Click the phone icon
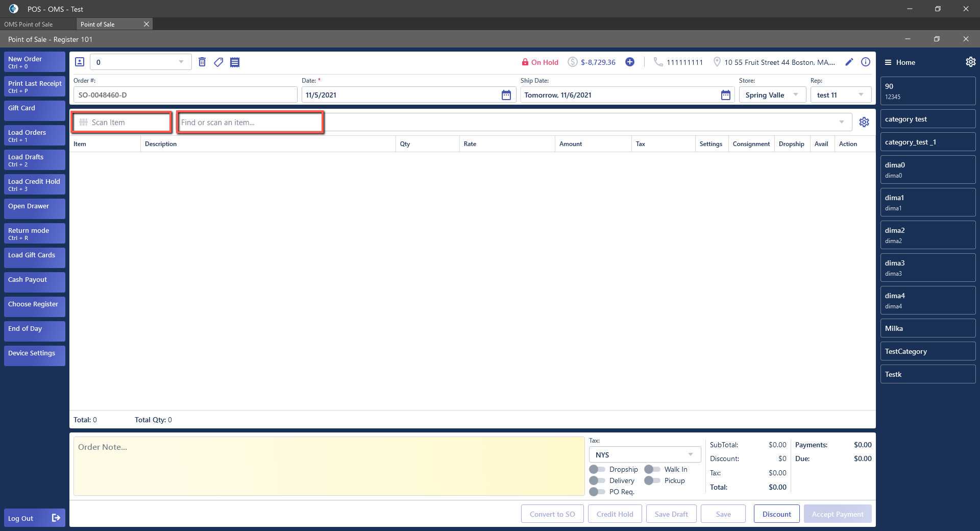The height and width of the screenshot is (531, 980). click(658, 62)
